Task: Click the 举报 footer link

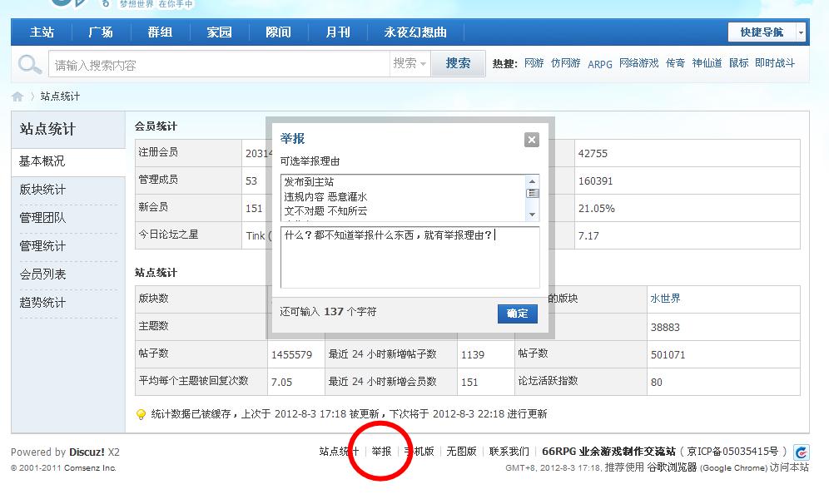Action: 381,451
